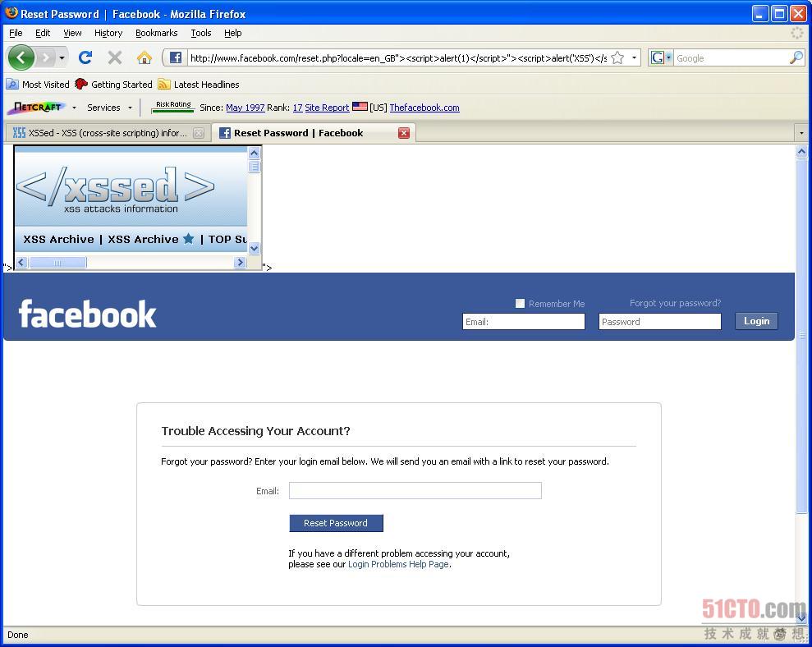This screenshot has height=647, width=812.
Task: Open the Tools menu
Action: pos(201,33)
